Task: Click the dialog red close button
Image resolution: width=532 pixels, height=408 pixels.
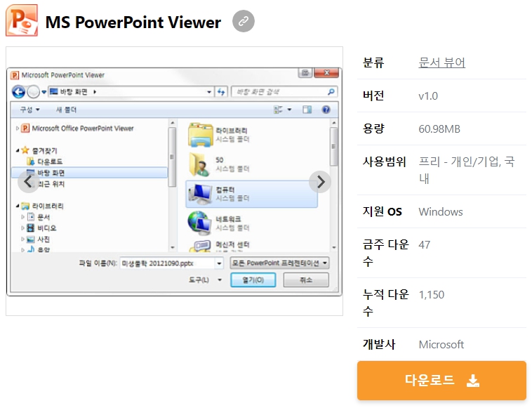Action: coord(326,72)
